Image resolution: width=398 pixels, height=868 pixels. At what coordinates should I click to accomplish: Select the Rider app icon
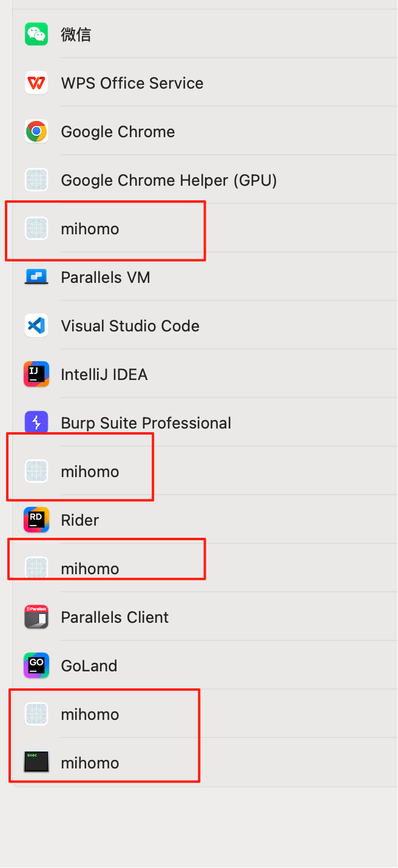(x=36, y=520)
